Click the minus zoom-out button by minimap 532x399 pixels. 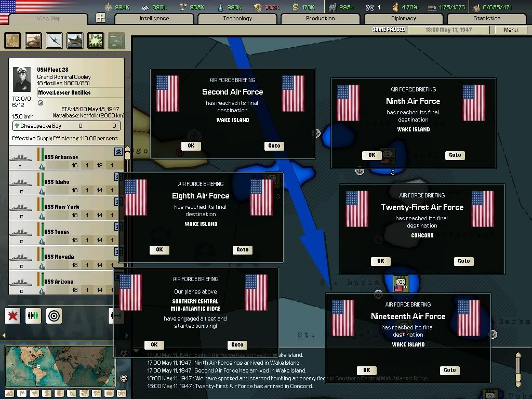[124, 378]
